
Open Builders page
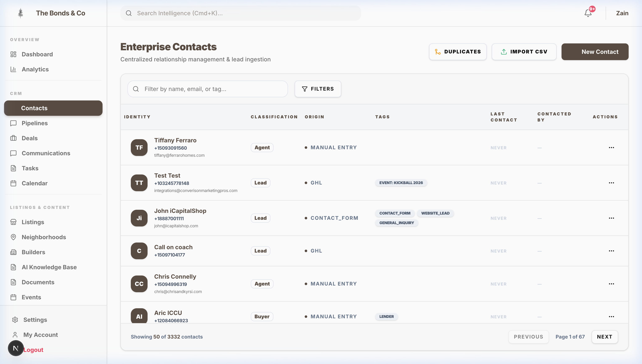53,252
